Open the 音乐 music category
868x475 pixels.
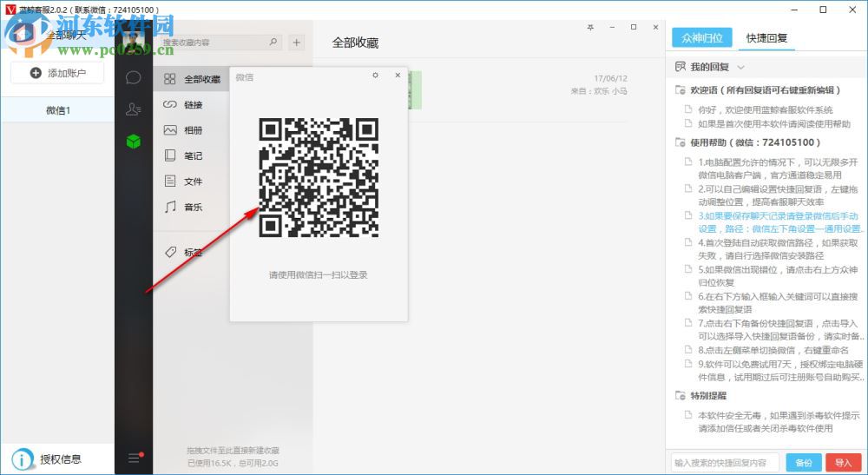pyautogui.click(x=192, y=207)
